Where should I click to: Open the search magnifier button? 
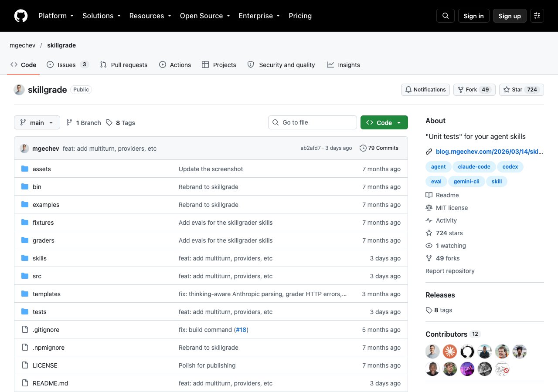click(x=446, y=16)
